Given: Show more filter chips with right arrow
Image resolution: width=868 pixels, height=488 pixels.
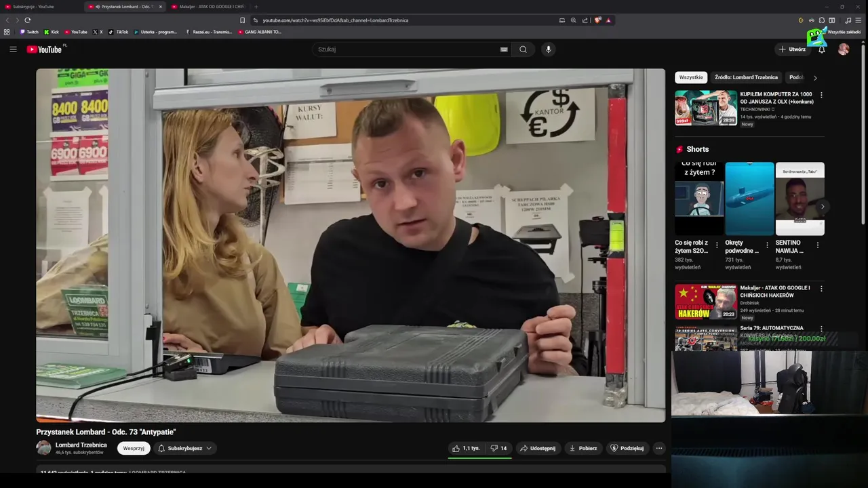Looking at the screenshot, I should [x=815, y=77].
